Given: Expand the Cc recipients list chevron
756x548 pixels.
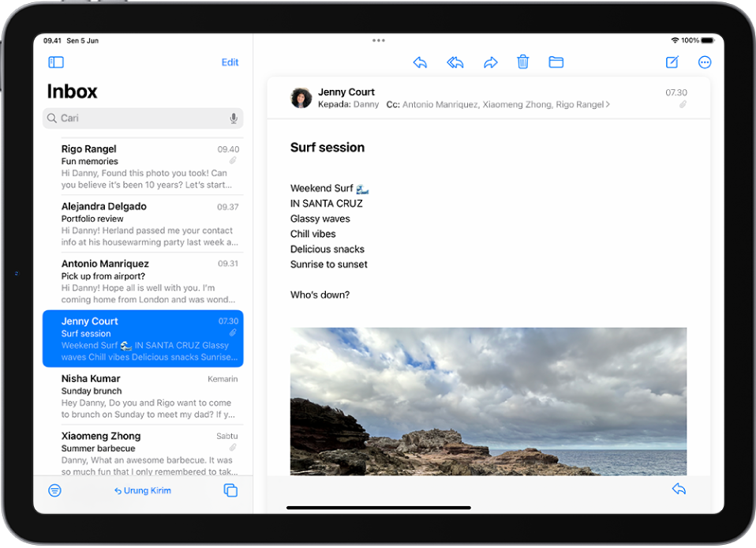Looking at the screenshot, I should coord(608,103).
